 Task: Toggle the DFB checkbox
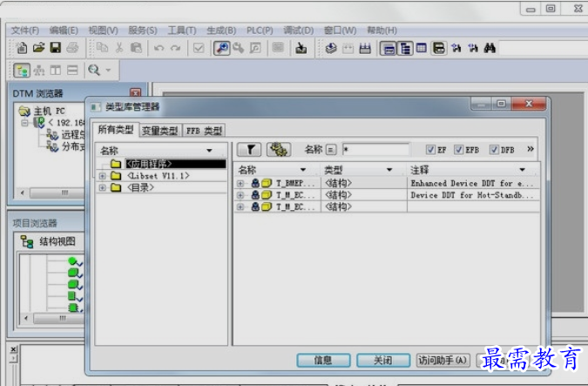click(494, 150)
